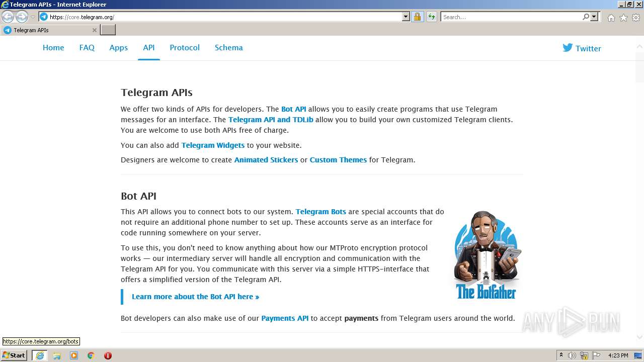
Task: Click the Action Center flag icon
Action: [596, 355]
